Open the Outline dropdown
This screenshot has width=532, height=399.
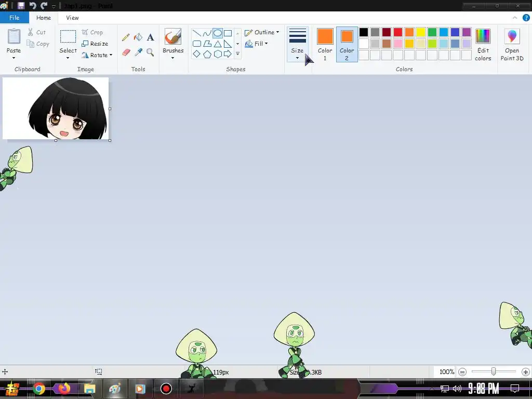(x=262, y=32)
